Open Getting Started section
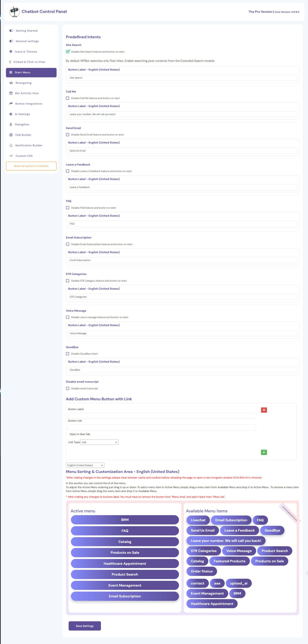This screenshot has height=644, width=308. click(31, 31)
